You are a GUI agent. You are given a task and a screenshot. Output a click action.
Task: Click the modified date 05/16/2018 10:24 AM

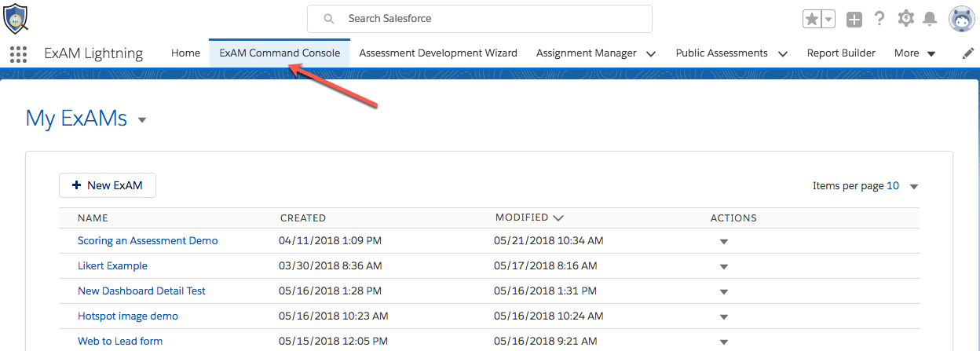549,316
